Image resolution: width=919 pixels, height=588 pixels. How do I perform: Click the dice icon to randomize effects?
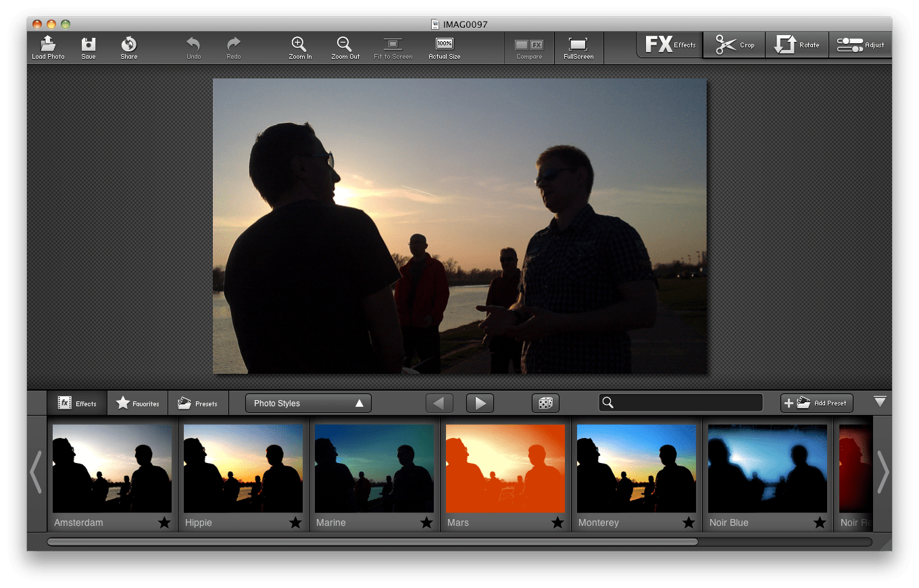[x=545, y=403]
